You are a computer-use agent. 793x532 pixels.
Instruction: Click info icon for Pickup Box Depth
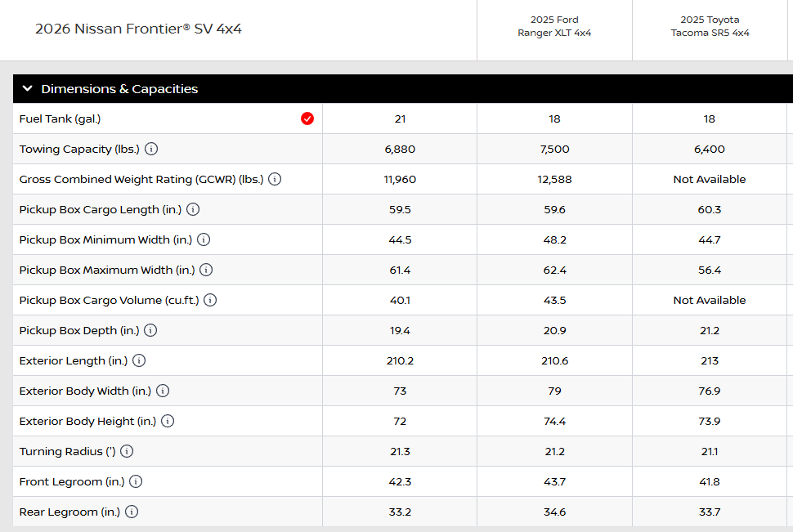click(150, 330)
